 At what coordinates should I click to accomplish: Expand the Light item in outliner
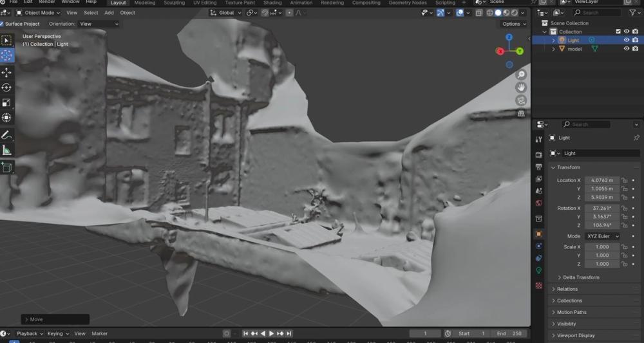point(553,40)
